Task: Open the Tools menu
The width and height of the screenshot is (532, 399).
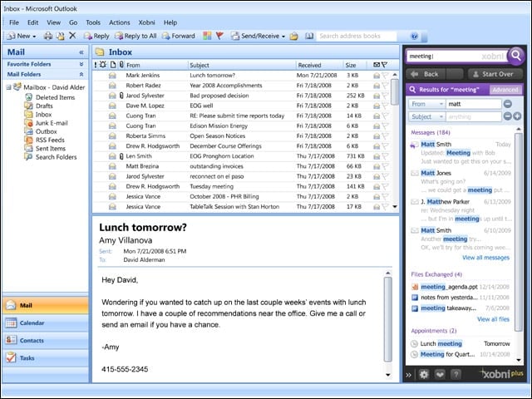Action: coord(93,22)
